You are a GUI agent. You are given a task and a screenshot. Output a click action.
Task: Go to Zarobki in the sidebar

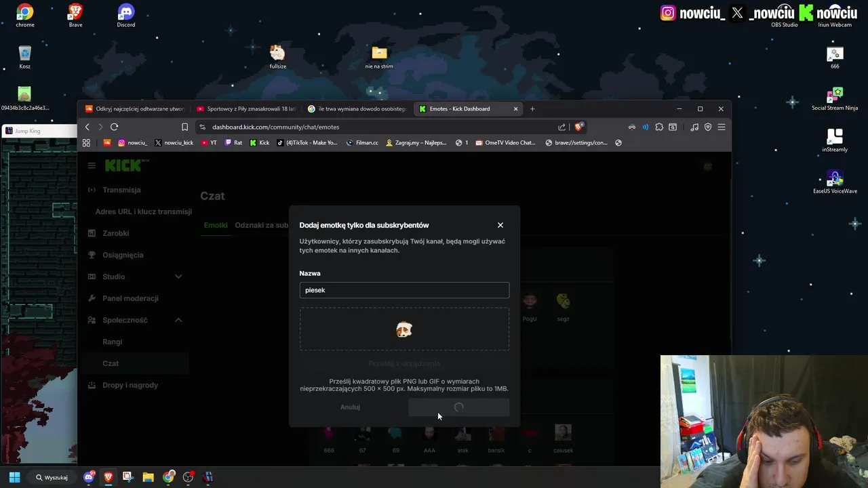point(115,233)
